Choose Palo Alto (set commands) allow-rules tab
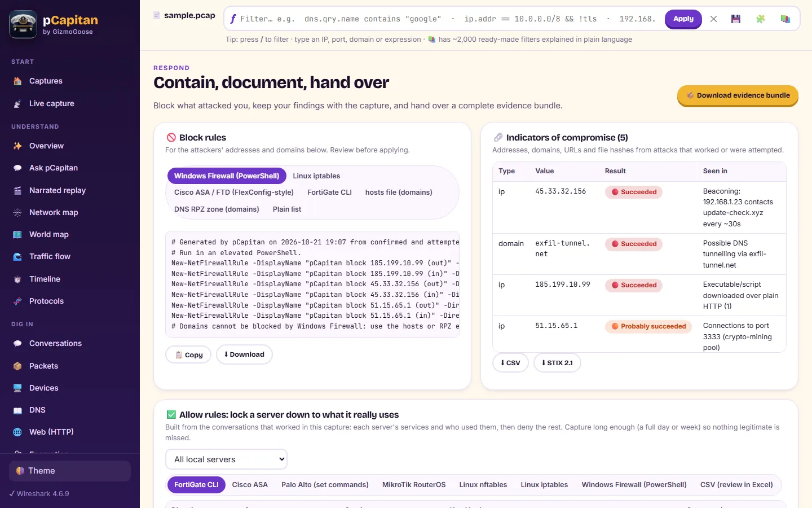 (x=325, y=485)
